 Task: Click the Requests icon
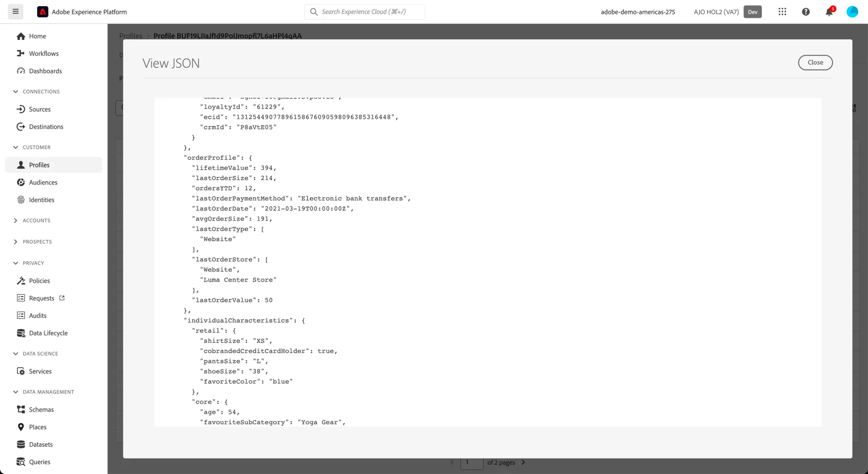[x=21, y=298]
